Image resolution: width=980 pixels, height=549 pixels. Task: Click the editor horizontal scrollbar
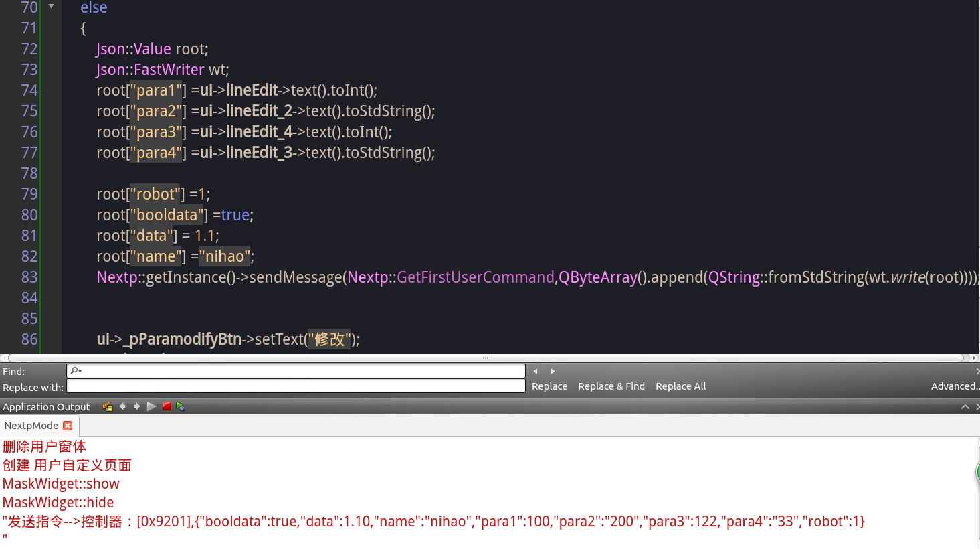pyautogui.click(x=485, y=358)
